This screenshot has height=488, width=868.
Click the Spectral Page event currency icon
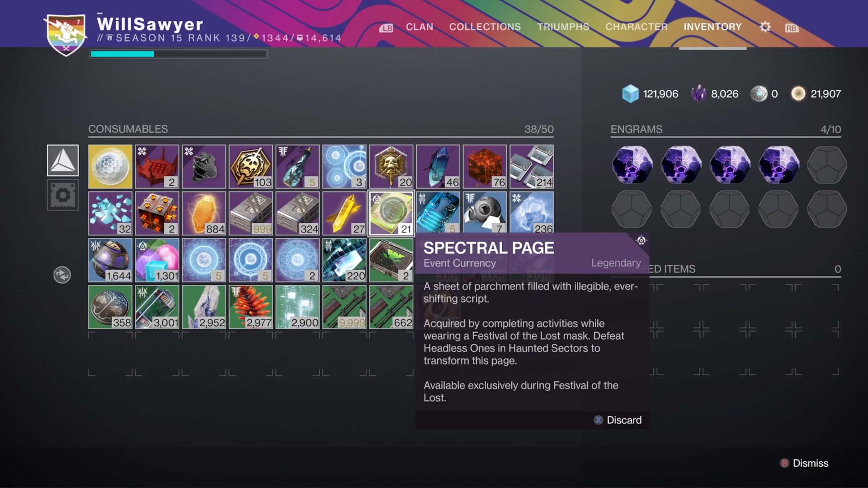point(391,213)
